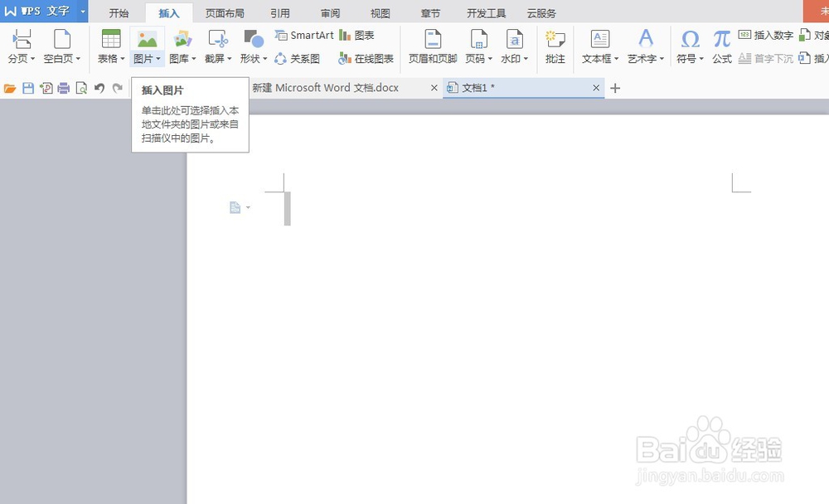
Task: Open 页眉和页脚 header and footer
Action: click(433, 46)
